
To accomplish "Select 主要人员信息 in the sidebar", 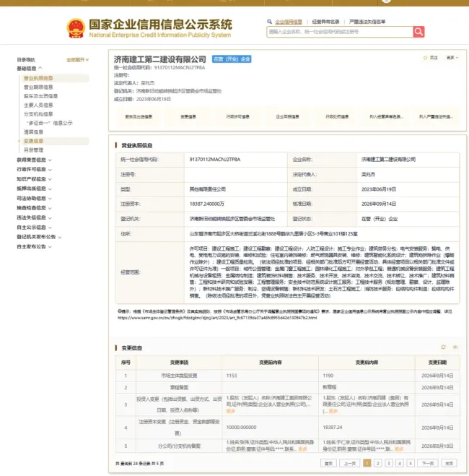I will (38, 105).
